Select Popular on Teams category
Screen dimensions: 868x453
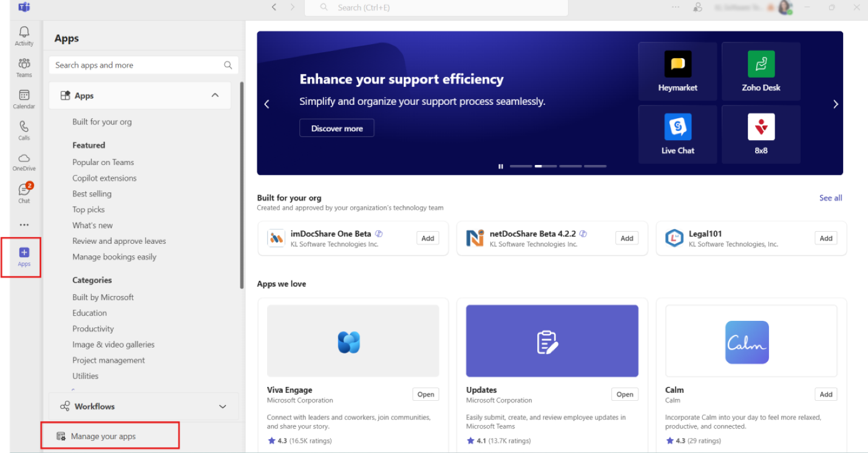point(103,163)
